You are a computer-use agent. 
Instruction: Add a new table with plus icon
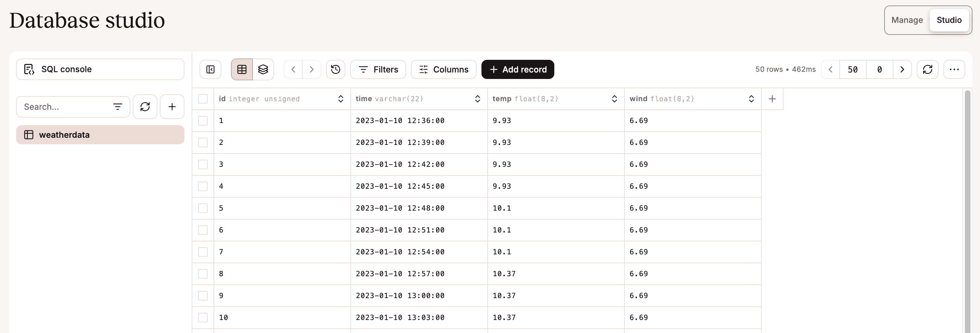click(x=172, y=106)
